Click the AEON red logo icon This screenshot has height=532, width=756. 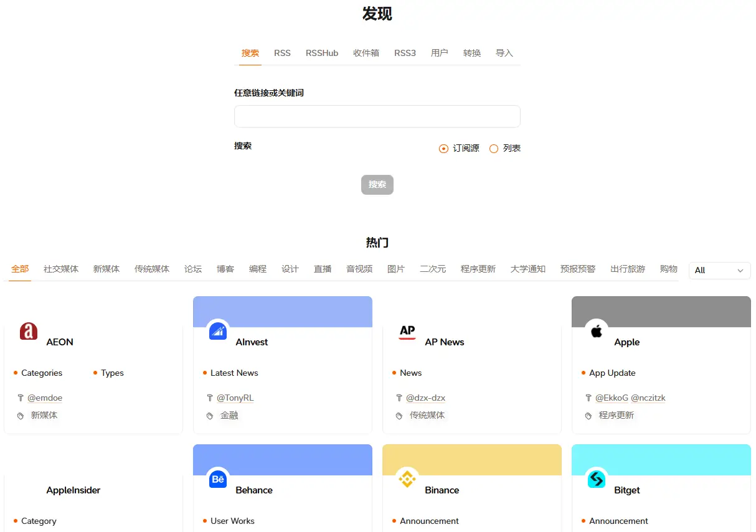click(29, 331)
